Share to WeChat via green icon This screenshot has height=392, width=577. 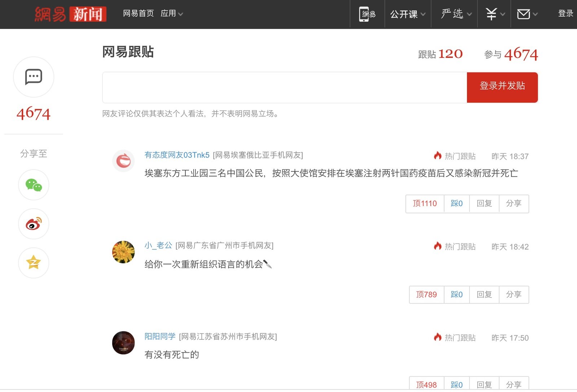pos(34,185)
